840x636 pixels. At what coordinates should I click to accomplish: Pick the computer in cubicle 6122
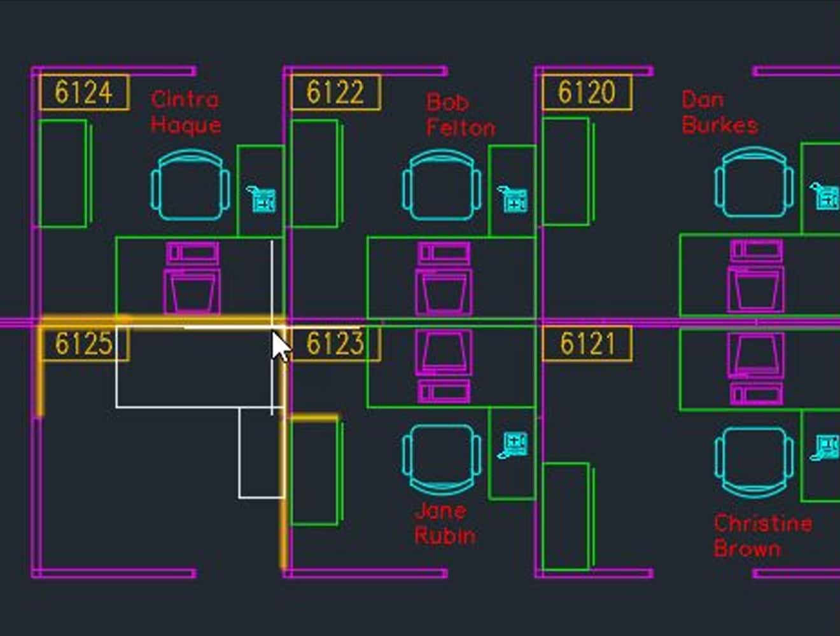444,278
